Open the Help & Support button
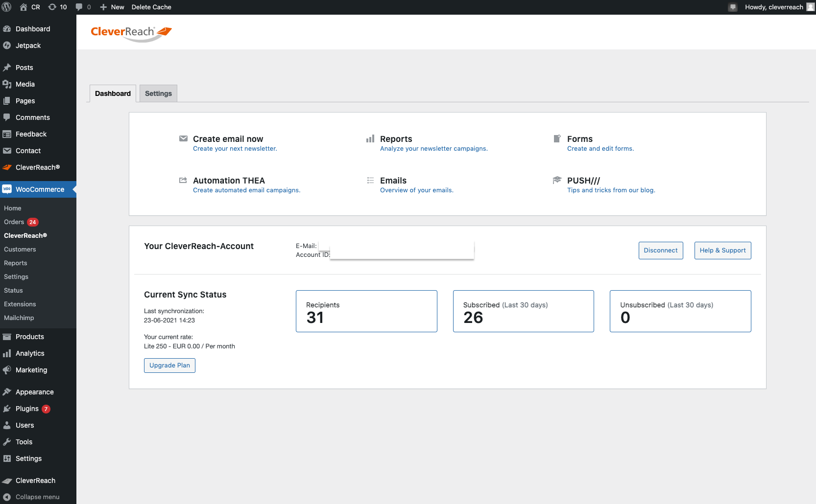 722,251
